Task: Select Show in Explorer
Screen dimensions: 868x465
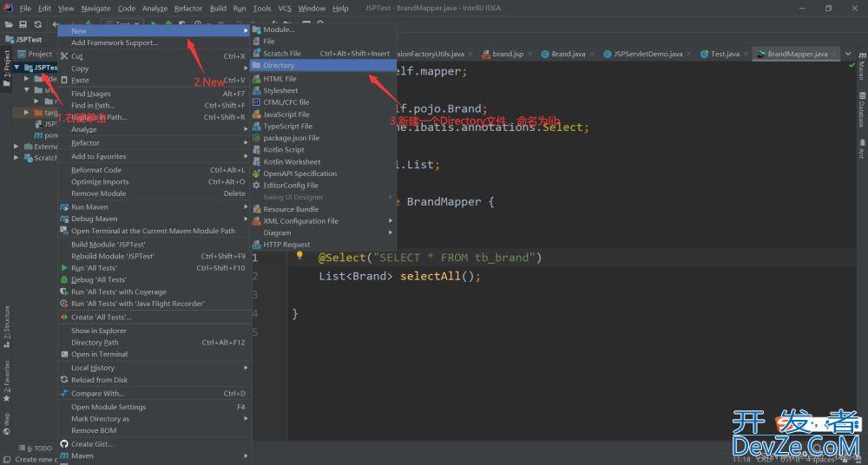Action: click(x=155, y=331)
